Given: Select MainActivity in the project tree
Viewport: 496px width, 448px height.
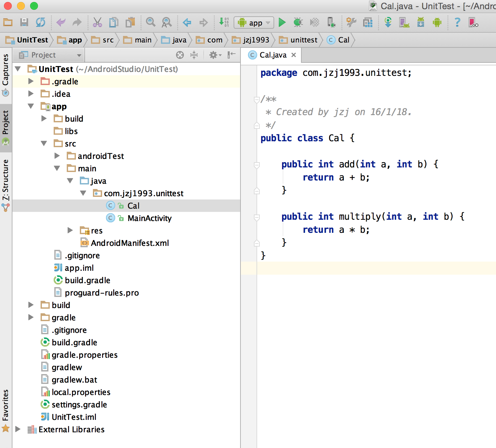Looking at the screenshot, I should click(149, 218).
